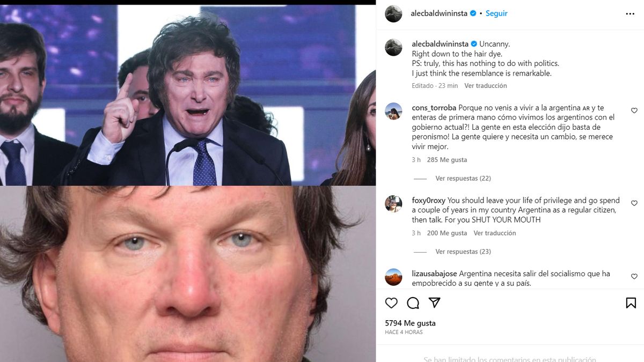Open header profile picture of alecbaldwininsta
This screenshot has height=362, width=644.
[x=394, y=14]
